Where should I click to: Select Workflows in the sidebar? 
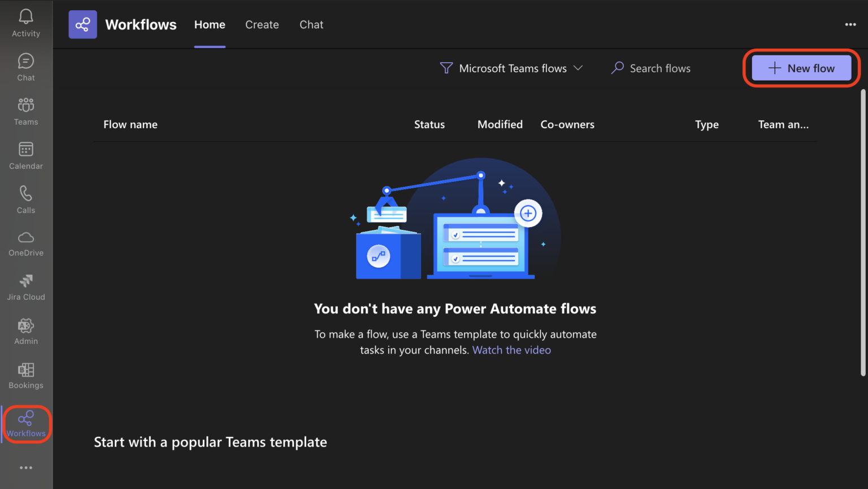pyautogui.click(x=26, y=424)
